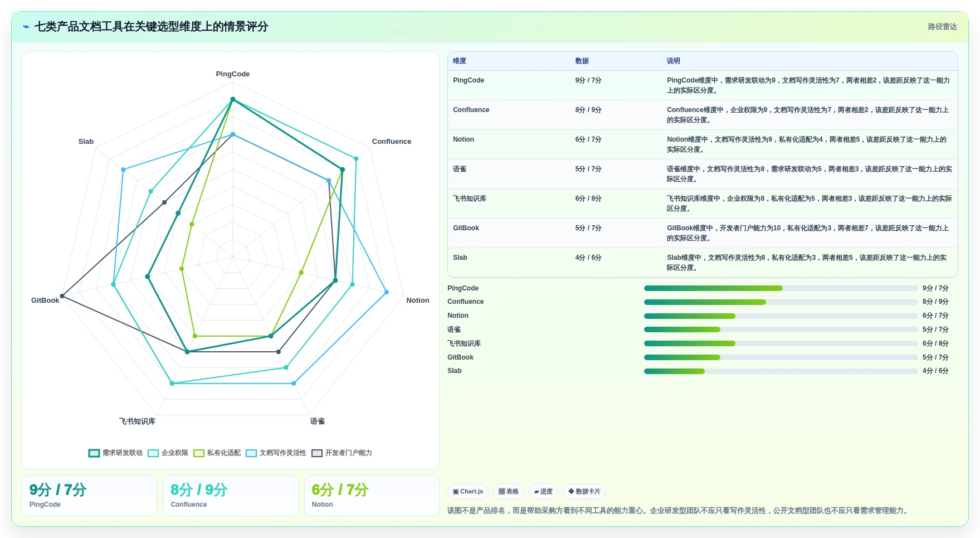Toggle the 企业权限 legend series
980x538 pixels.
pos(168,453)
